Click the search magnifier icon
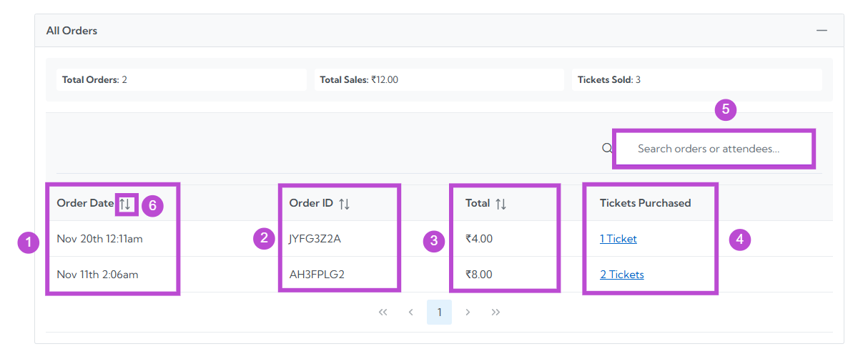The image size is (868, 359). point(607,149)
